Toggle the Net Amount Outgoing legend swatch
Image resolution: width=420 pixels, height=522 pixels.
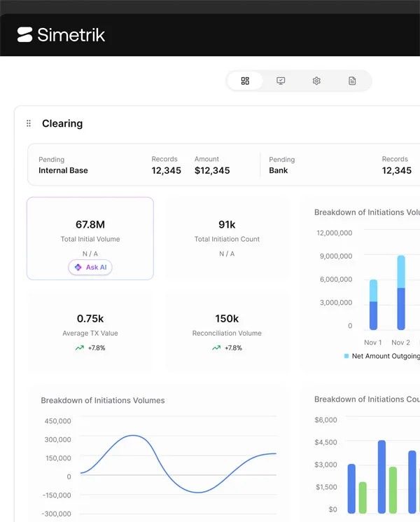(x=346, y=356)
